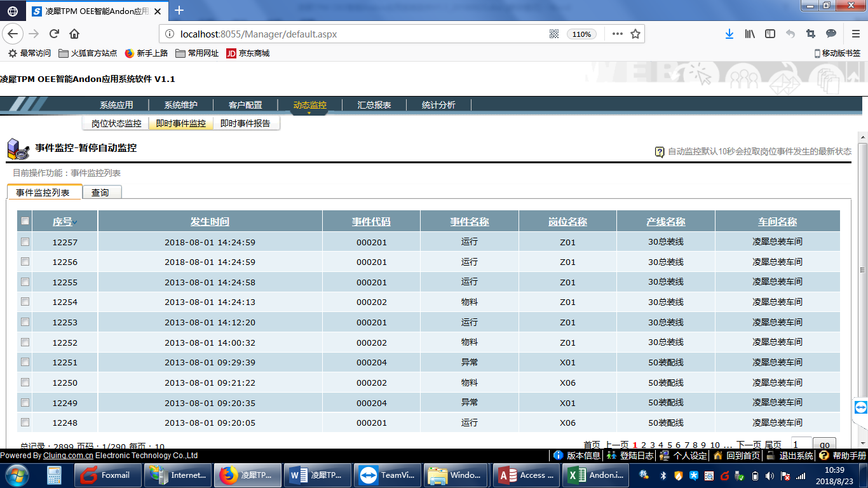Click the screenshot crop icon
The height and width of the screenshot is (488, 868).
pos(810,34)
